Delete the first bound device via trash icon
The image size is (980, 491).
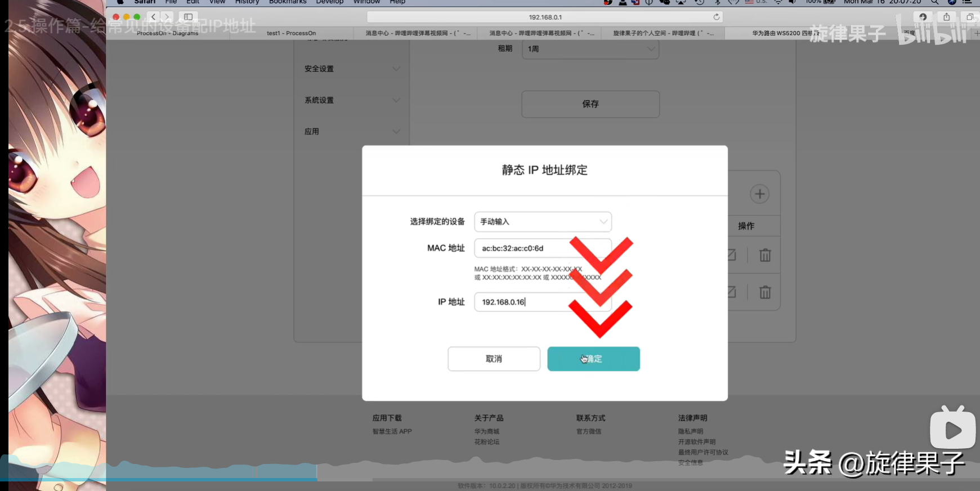click(x=764, y=255)
